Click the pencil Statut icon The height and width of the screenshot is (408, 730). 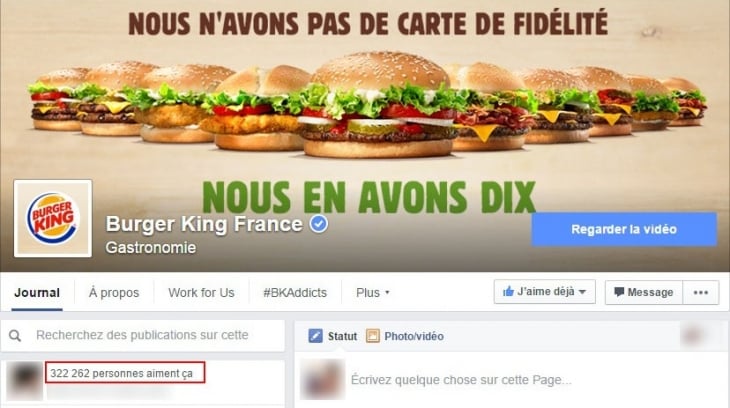click(315, 336)
